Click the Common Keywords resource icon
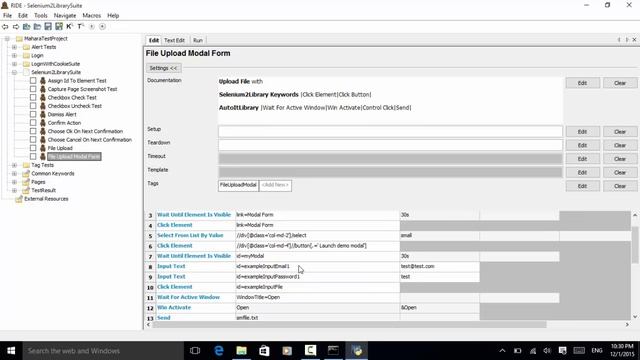 click(x=26, y=173)
